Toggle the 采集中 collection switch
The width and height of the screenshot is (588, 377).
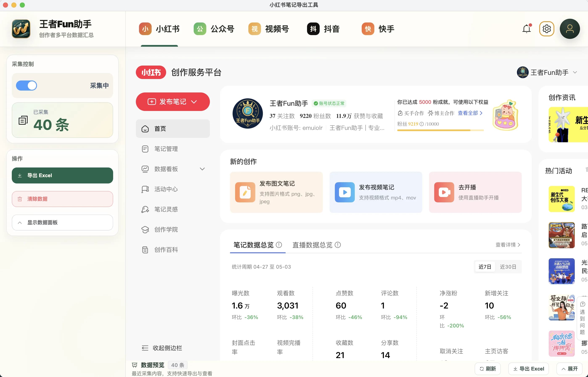click(x=26, y=86)
